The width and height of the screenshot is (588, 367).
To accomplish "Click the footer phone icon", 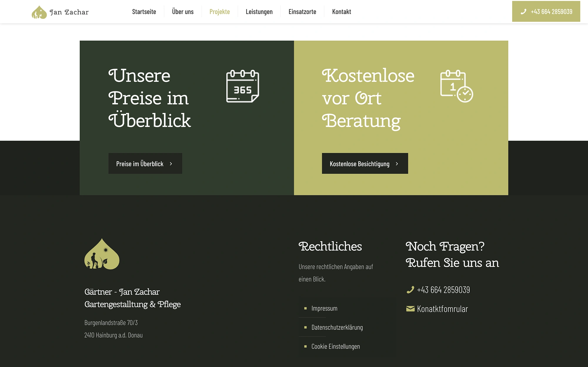I will coord(410,290).
